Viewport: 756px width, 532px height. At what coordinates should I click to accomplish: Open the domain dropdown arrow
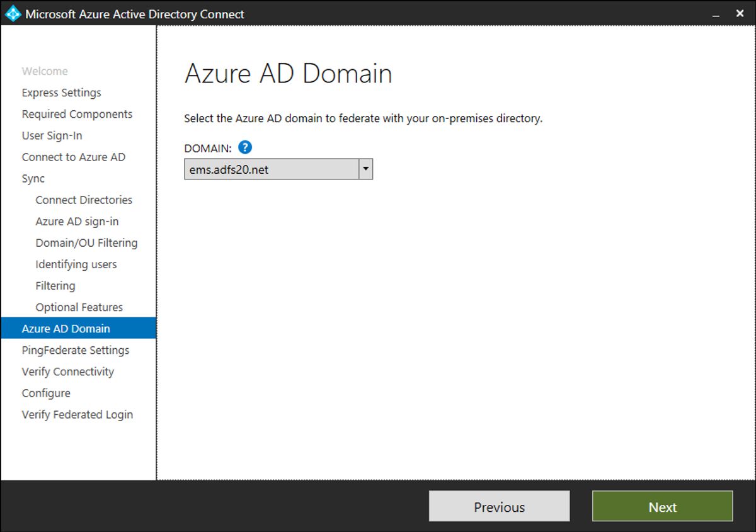point(365,169)
